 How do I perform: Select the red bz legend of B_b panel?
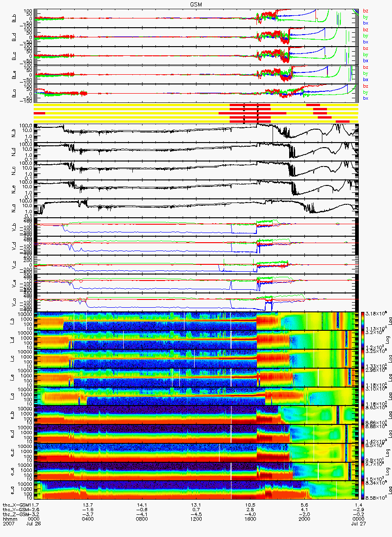click(x=366, y=11)
